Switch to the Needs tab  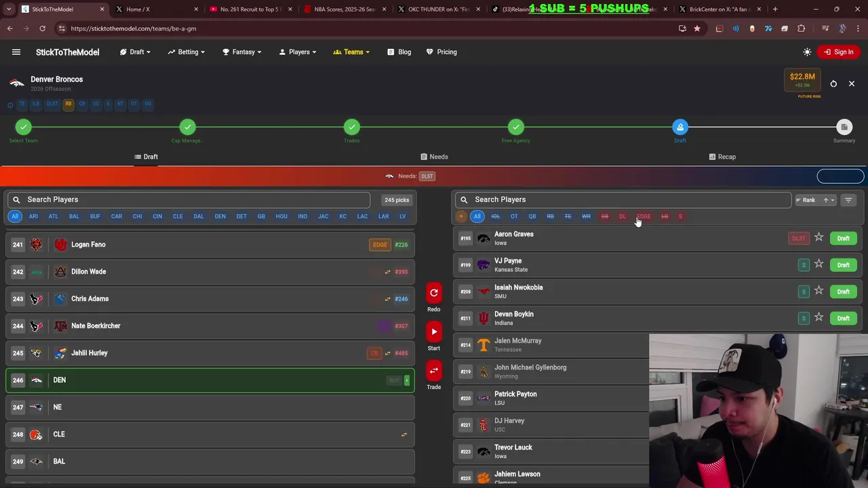[x=434, y=157]
